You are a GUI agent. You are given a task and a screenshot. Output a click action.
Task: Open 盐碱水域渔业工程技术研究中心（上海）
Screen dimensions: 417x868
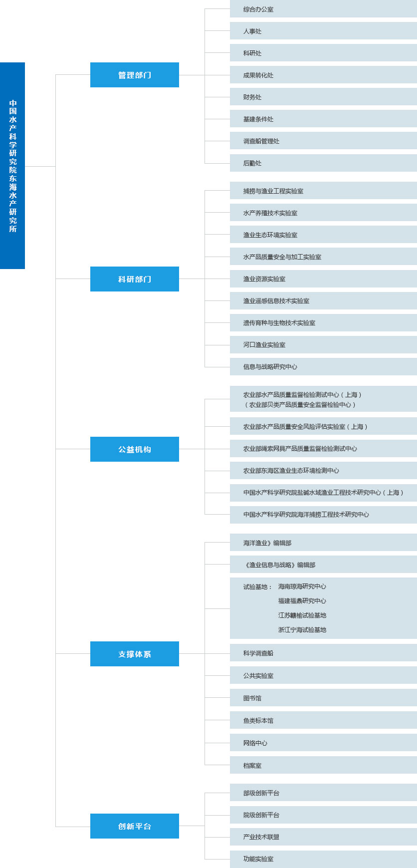323,492
